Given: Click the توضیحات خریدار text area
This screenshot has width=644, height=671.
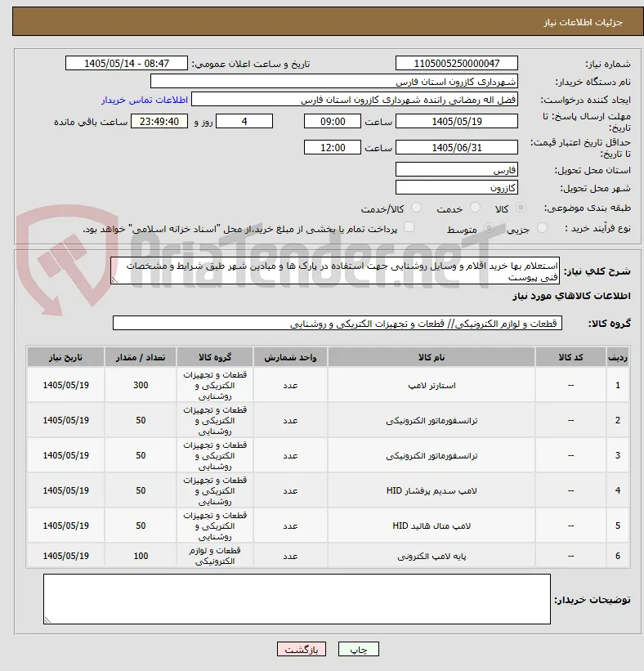Looking at the screenshot, I should click(297, 599).
